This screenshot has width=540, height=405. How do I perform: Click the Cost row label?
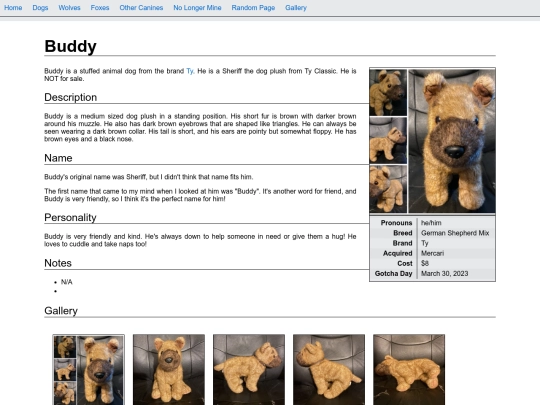[x=405, y=263]
